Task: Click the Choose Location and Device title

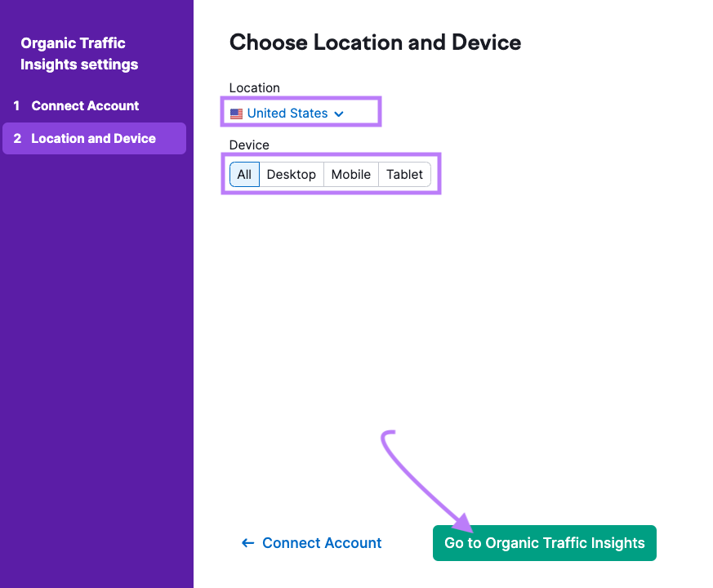Action: [375, 42]
